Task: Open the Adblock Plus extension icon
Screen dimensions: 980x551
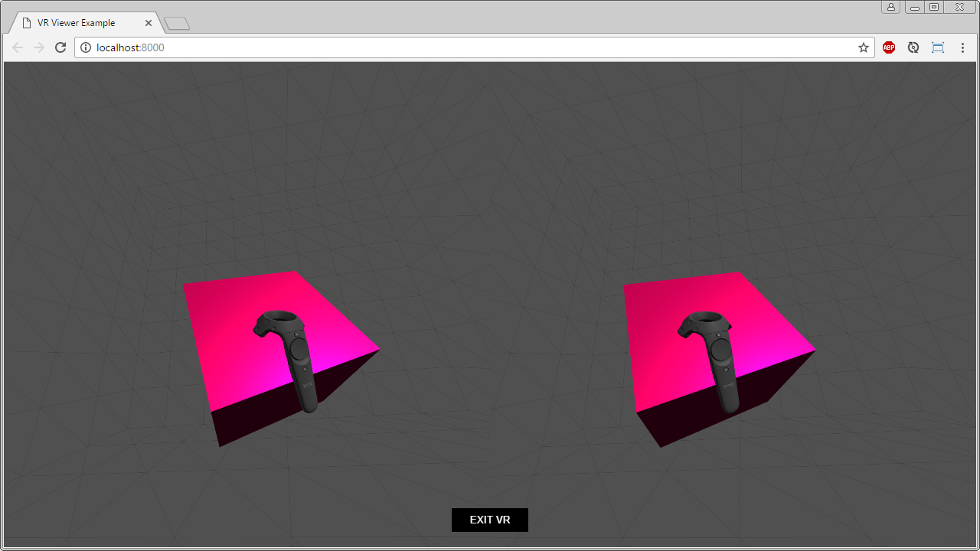Action: pos(889,47)
